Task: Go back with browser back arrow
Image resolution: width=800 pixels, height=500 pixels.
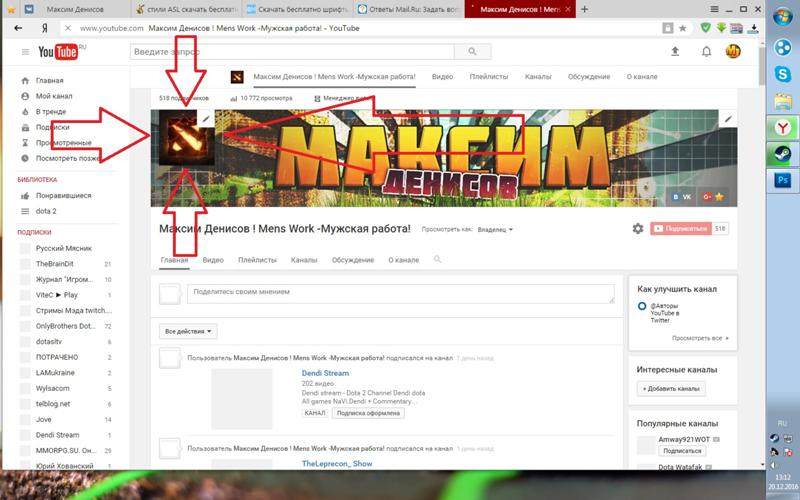Action: click(x=18, y=28)
